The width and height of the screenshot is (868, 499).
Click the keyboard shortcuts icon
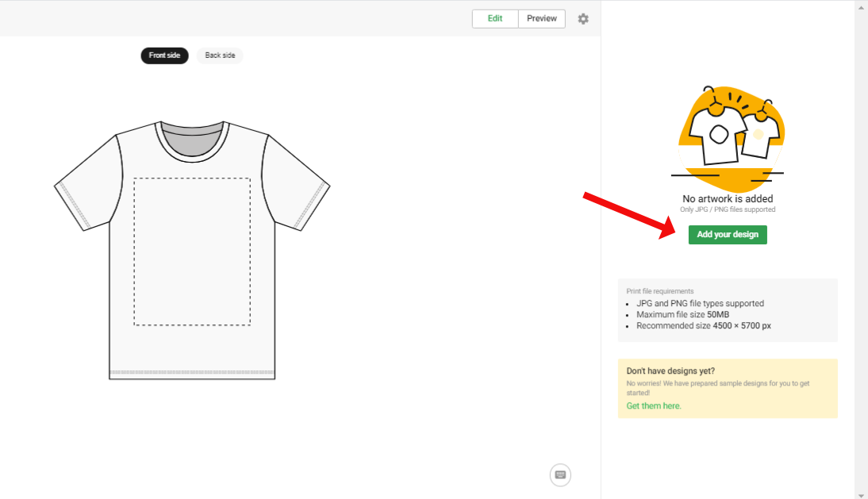(560, 474)
